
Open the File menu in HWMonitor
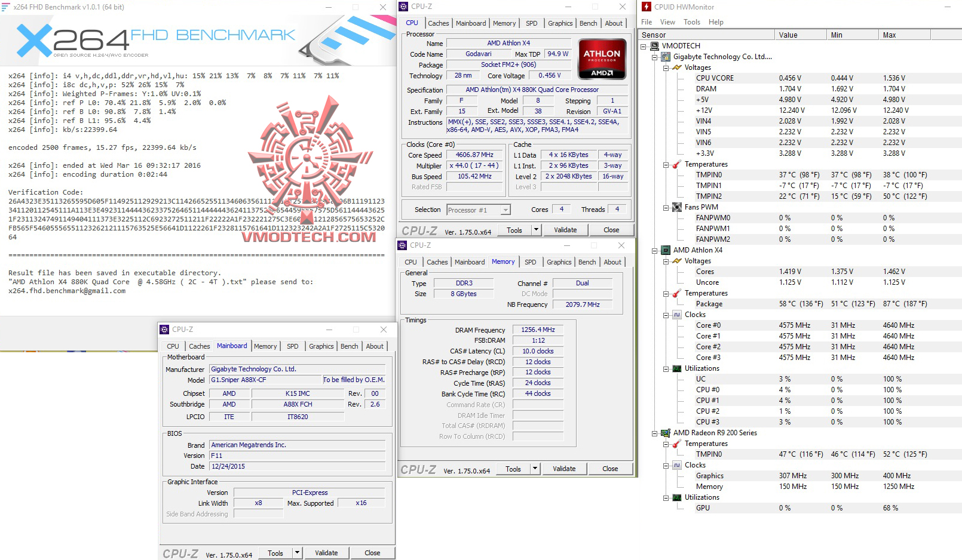647,22
